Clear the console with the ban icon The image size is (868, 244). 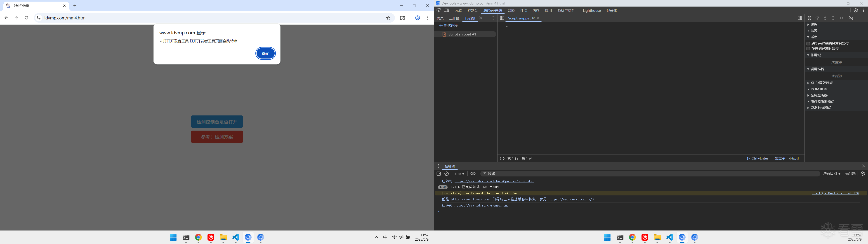446,174
